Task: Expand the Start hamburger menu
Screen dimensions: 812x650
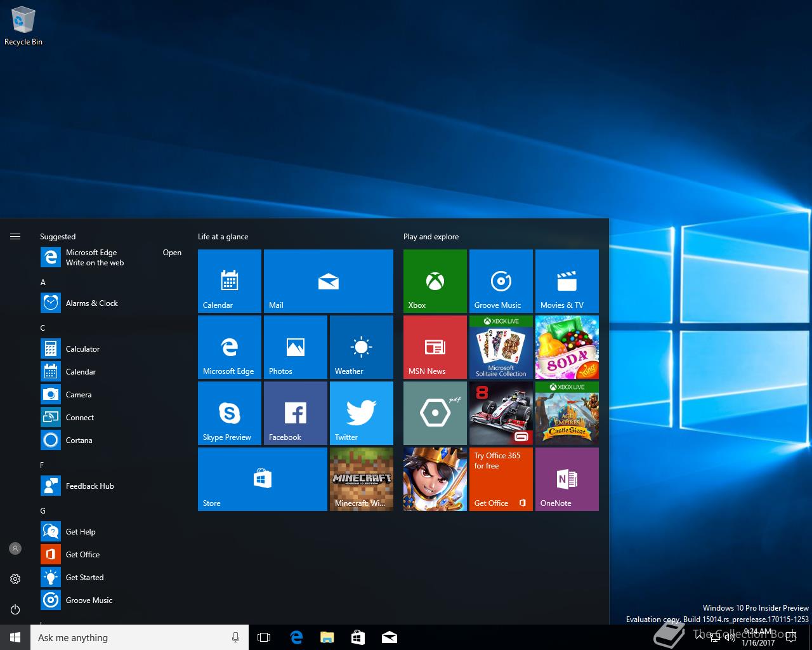Action: 15,236
